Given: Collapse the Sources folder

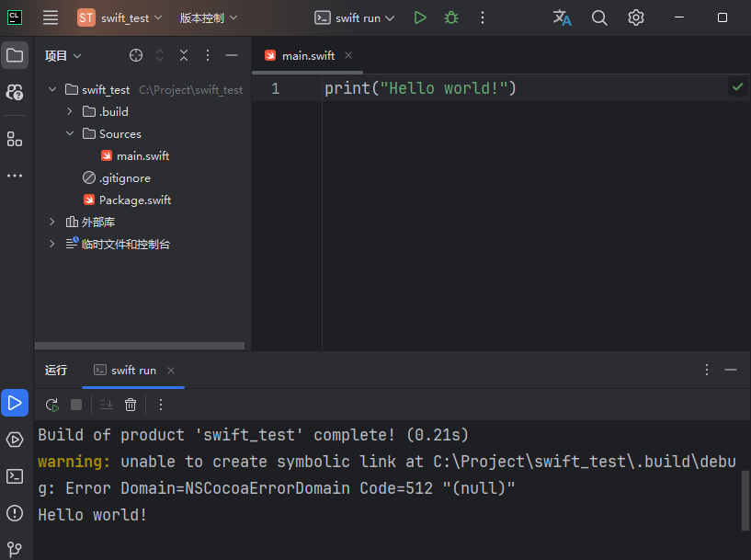Looking at the screenshot, I should click(x=69, y=133).
